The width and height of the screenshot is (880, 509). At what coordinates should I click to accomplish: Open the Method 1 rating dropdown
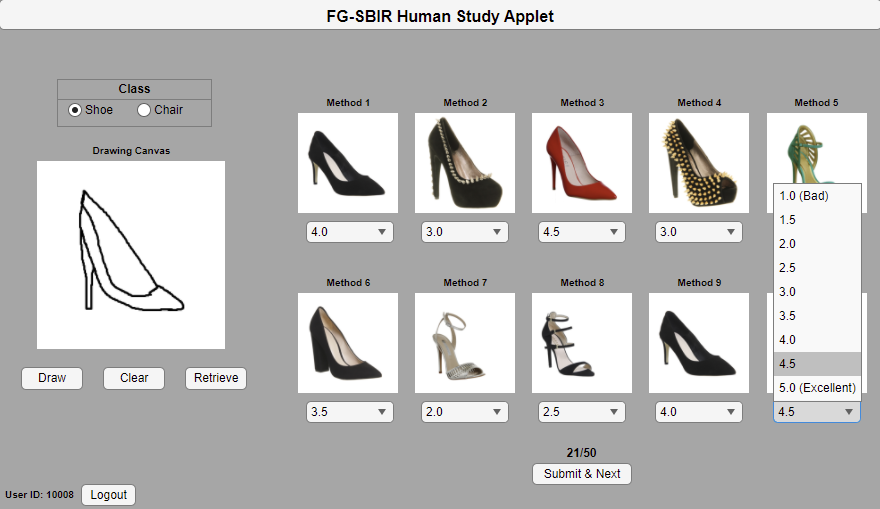(x=350, y=232)
